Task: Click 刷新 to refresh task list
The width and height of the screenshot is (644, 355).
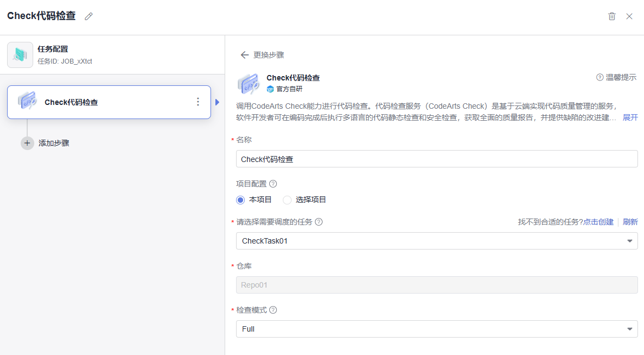Action: pos(630,222)
